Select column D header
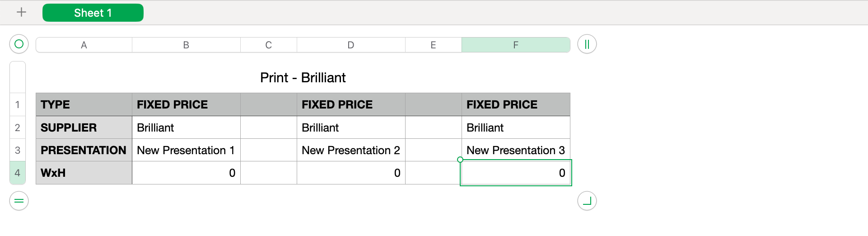868x236 pixels. [x=351, y=45]
